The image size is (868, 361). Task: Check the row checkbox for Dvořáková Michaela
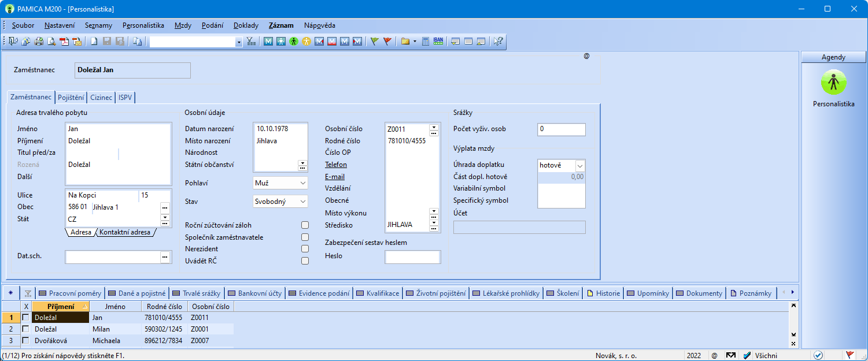click(25, 341)
